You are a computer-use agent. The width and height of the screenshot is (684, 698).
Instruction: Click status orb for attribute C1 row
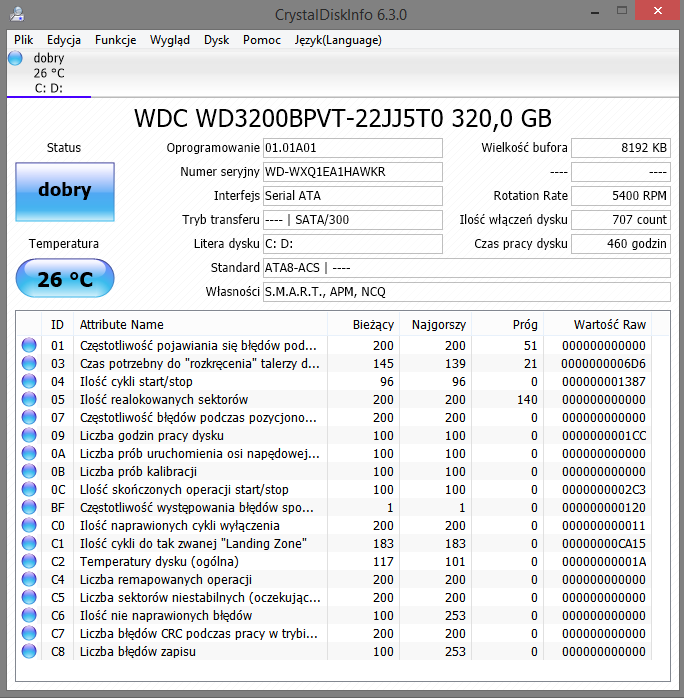click(x=29, y=544)
